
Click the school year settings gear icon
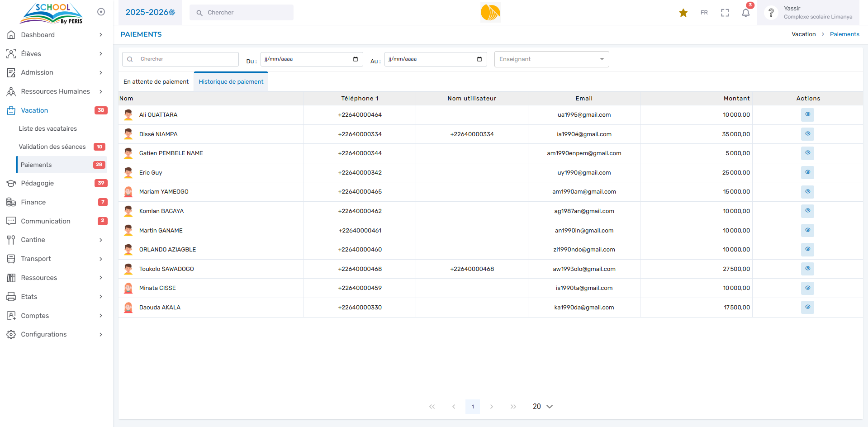coord(172,13)
